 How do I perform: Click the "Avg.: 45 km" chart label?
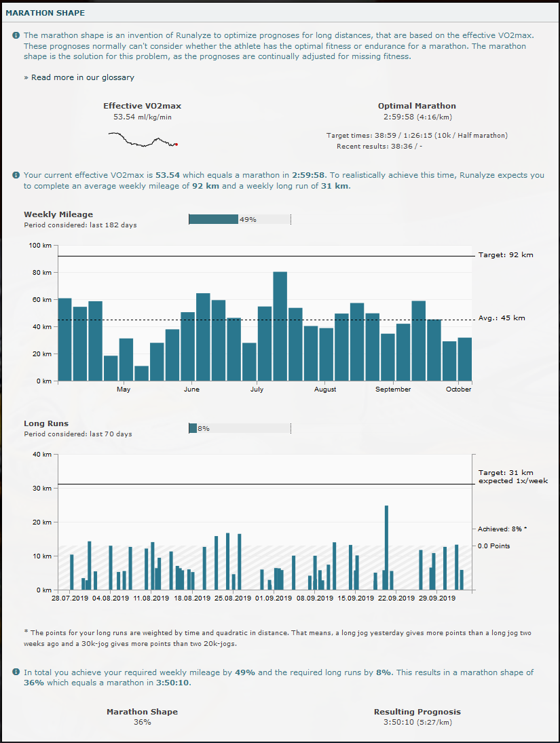(501, 318)
